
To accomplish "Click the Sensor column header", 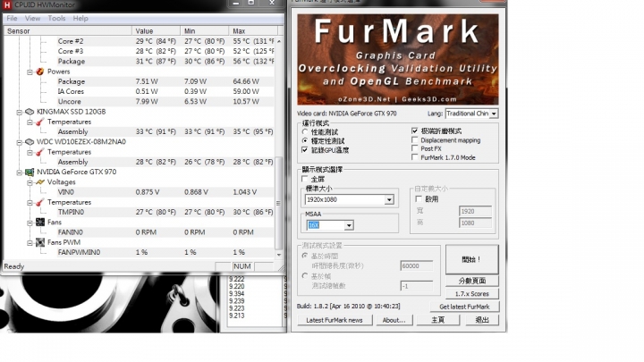I will [68, 30].
